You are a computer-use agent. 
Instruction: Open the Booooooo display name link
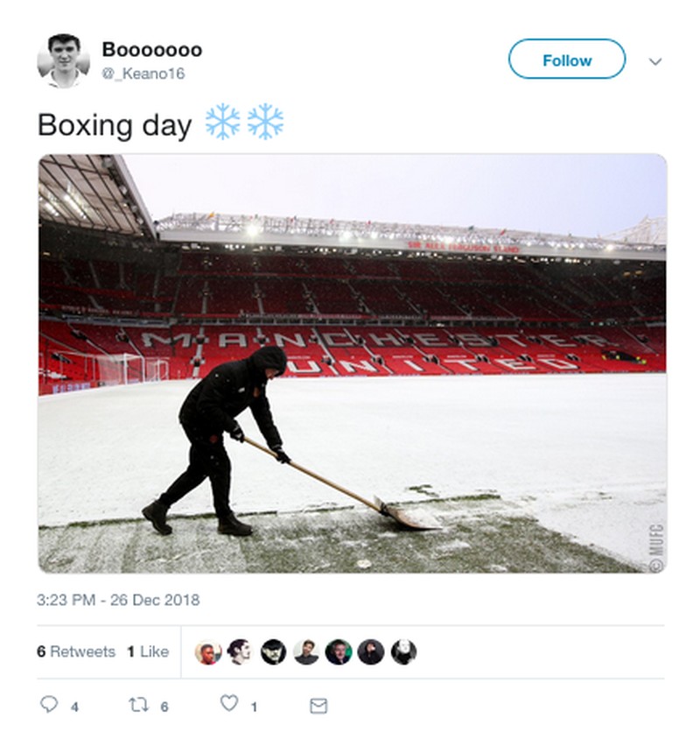point(151,49)
